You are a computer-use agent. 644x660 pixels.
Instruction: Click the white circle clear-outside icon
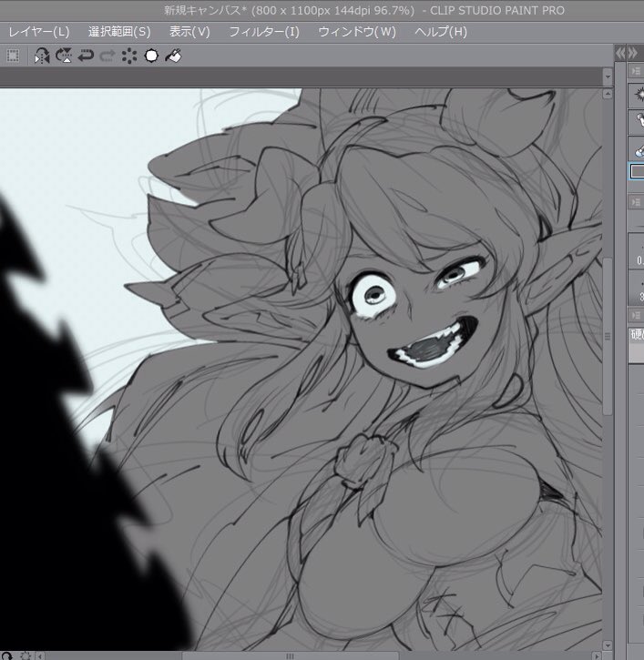[x=151, y=56]
